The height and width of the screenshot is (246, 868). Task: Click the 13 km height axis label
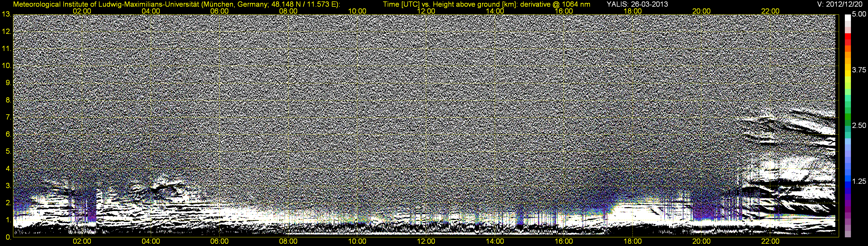[x=6, y=14]
